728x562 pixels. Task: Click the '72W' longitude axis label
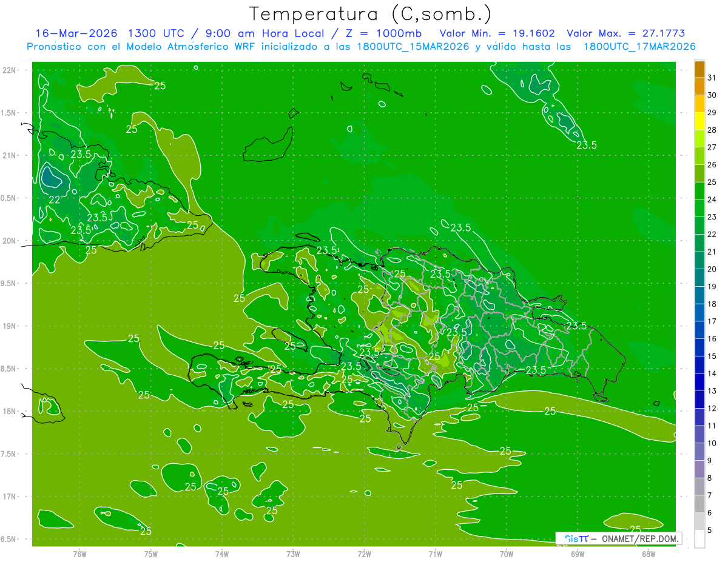(364, 554)
